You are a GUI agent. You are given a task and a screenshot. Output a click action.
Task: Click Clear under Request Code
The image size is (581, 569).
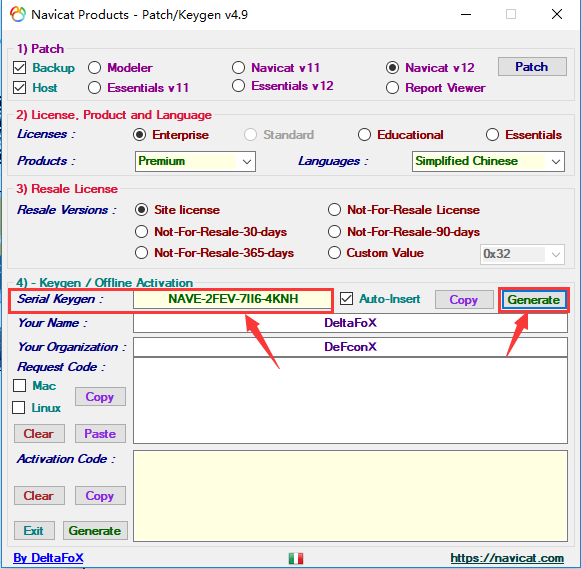pyautogui.click(x=39, y=433)
